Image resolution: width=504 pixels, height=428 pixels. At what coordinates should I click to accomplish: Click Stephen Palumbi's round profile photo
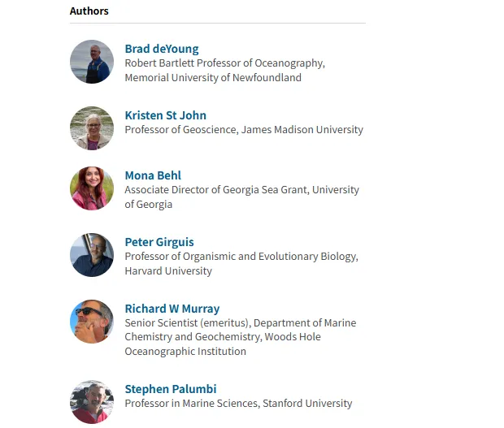pos(92,402)
